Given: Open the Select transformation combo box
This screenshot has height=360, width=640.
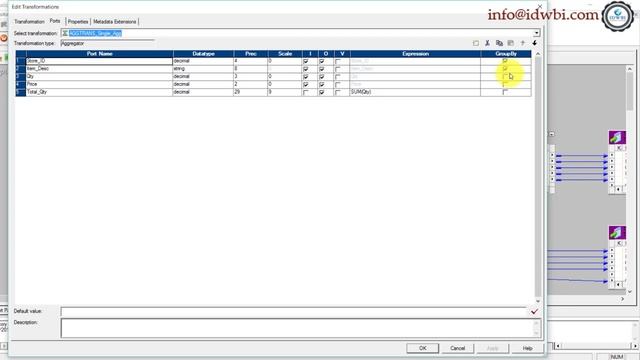Looking at the screenshot, I should [x=300, y=33].
